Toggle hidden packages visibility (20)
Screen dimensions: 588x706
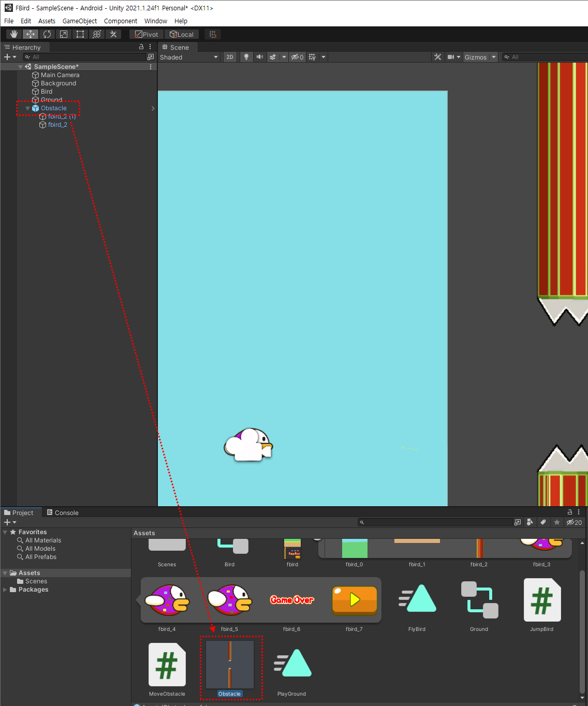point(574,522)
